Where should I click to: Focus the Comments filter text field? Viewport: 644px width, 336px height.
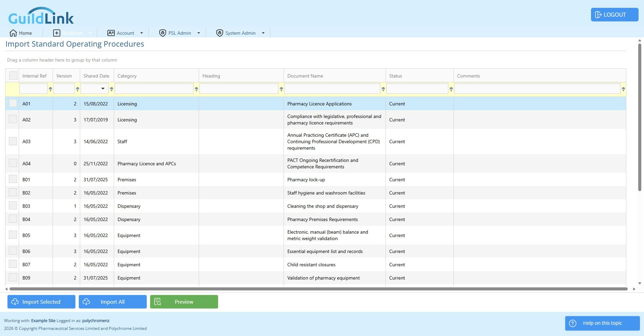point(537,89)
